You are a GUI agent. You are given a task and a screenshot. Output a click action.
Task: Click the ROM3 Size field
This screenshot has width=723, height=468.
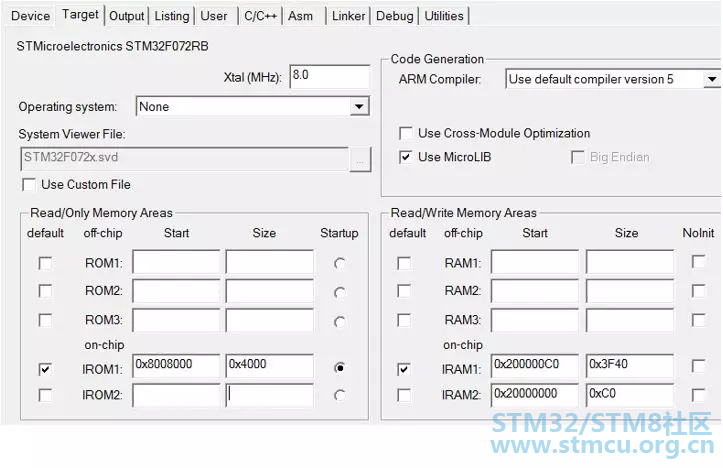pos(270,320)
